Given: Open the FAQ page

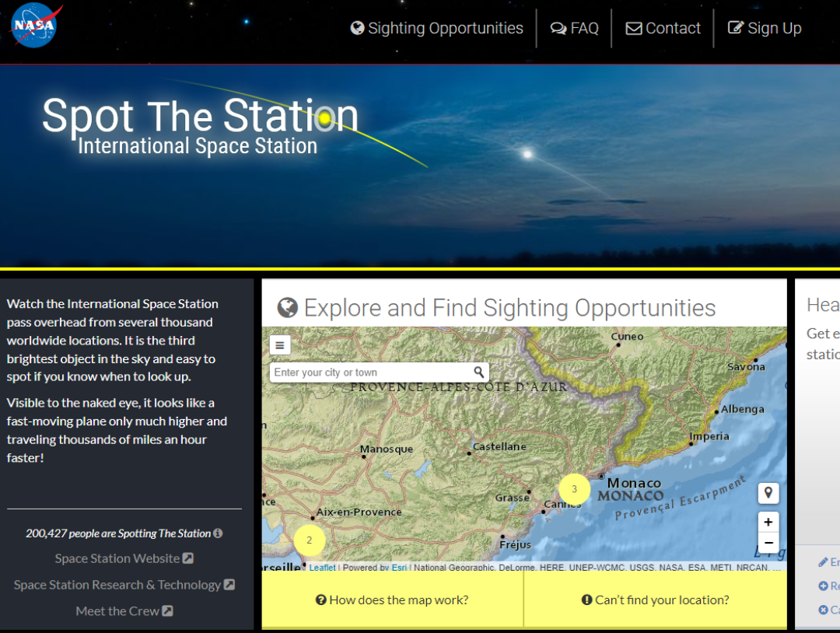Looking at the screenshot, I should tap(574, 28).
